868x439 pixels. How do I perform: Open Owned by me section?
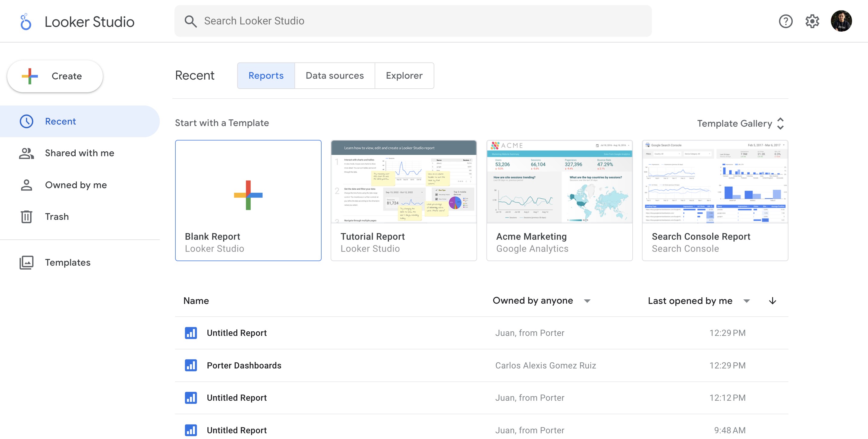pos(76,185)
